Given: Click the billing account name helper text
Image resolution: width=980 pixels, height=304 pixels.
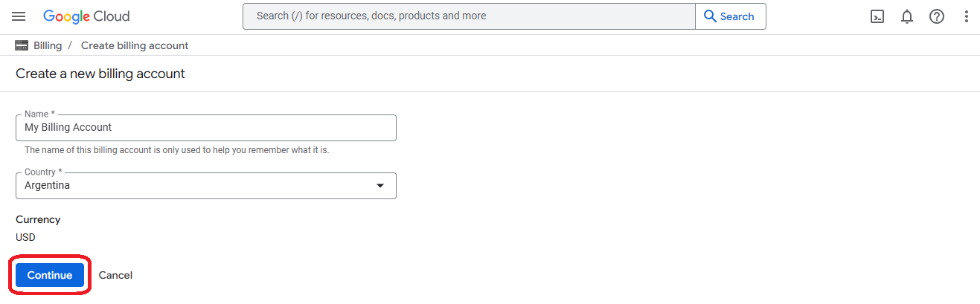Looking at the screenshot, I should [176, 150].
